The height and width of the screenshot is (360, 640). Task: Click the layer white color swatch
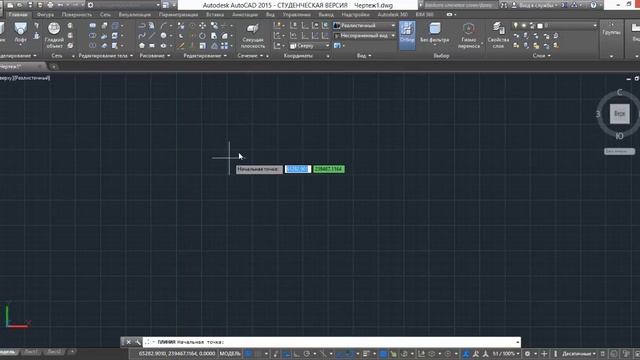[540, 26]
